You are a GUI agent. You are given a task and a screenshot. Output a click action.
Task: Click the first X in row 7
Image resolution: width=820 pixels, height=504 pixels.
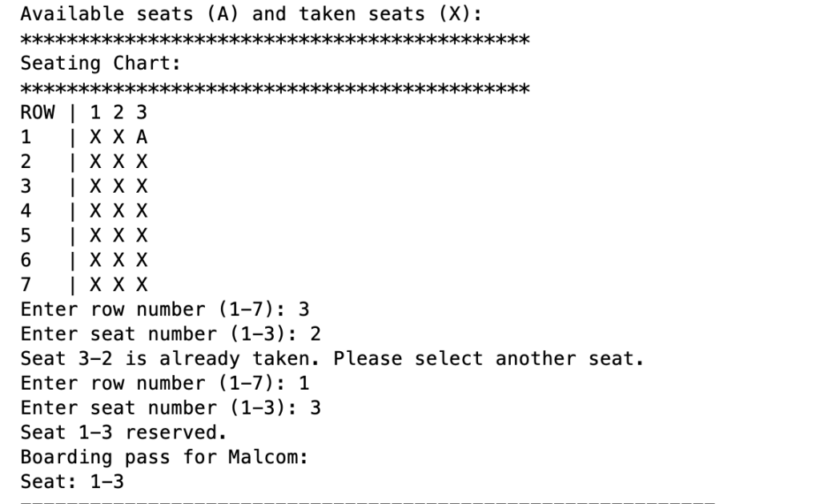tap(95, 285)
